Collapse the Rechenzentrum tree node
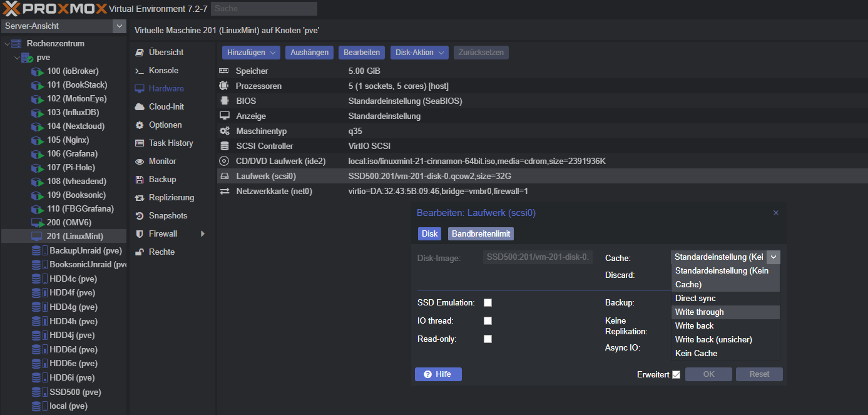Image resolution: width=868 pixels, height=415 pixels. click(x=7, y=44)
